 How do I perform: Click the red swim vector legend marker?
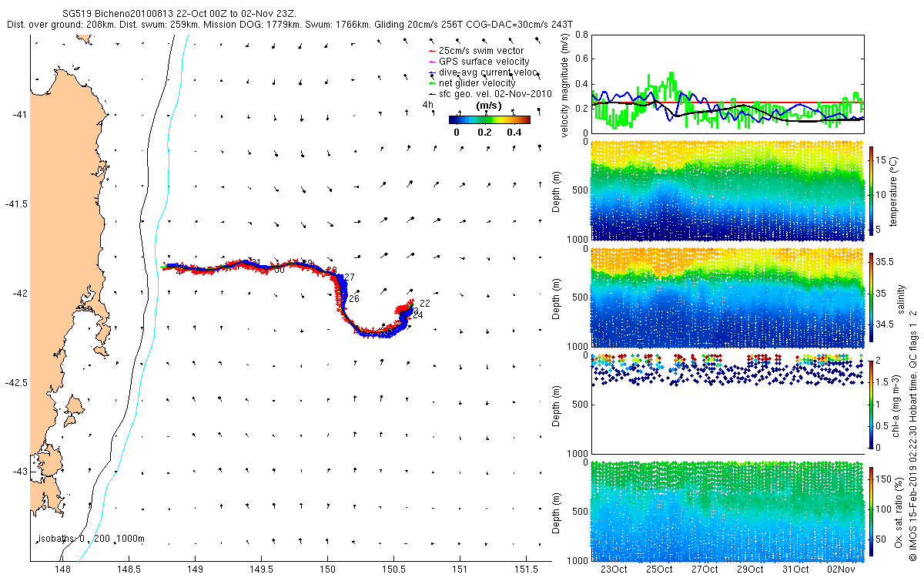(x=432, y=51)
